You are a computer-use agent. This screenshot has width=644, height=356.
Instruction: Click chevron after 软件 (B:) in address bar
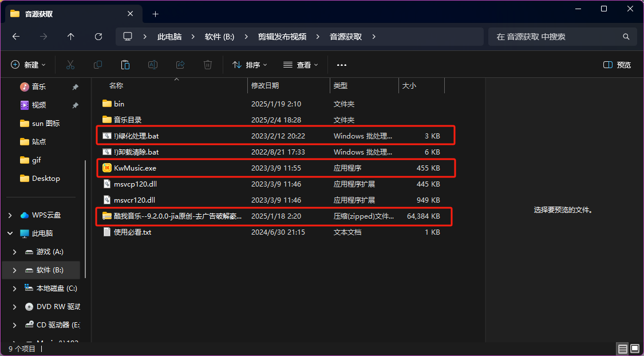pyautogui.click(x=246, y=37)
